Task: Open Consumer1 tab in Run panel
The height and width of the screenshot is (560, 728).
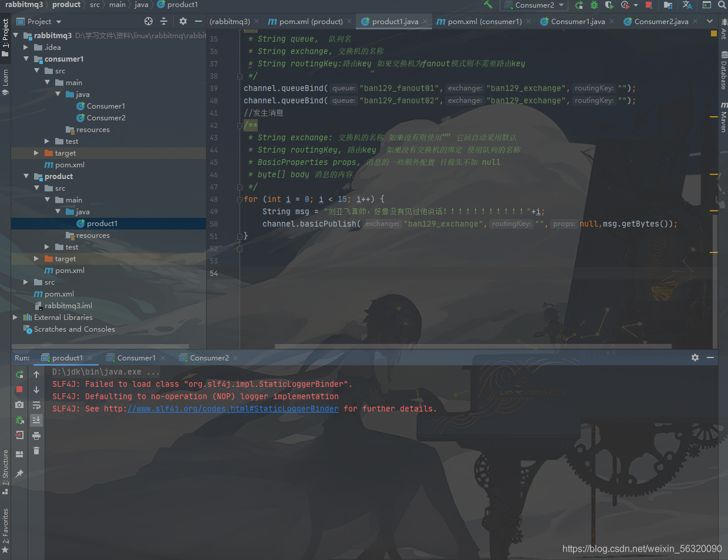Action: click(x=136, y=357)
